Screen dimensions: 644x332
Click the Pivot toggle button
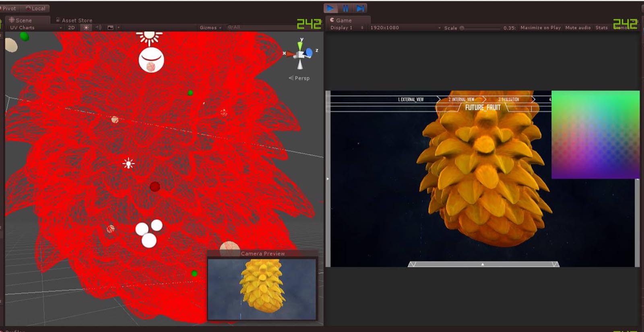click(x=9, y=8)
